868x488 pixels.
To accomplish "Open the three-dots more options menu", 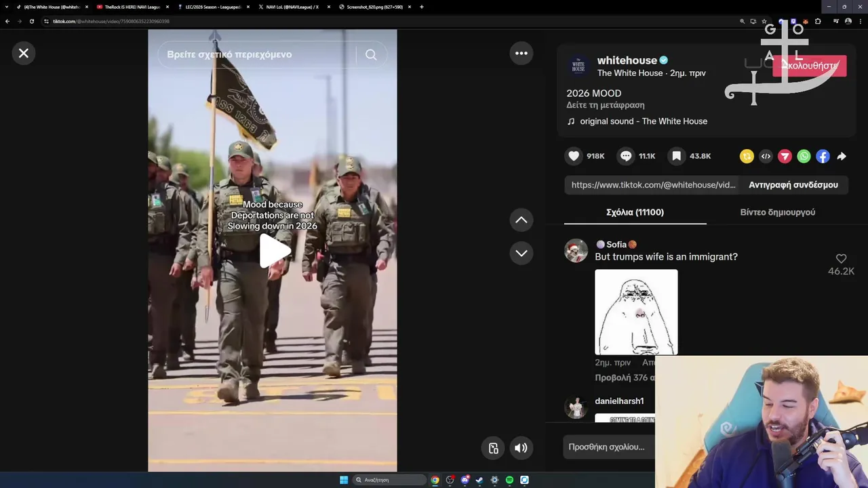I will tap(521, 53).
